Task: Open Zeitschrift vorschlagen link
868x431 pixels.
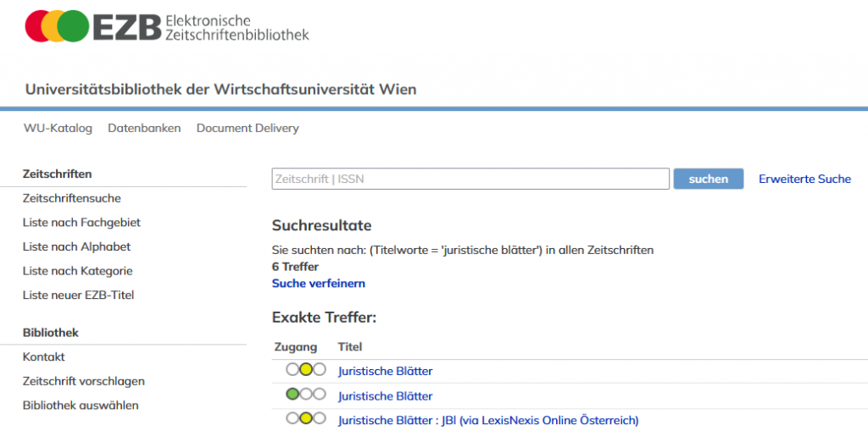Action: [x=84, y=381]
